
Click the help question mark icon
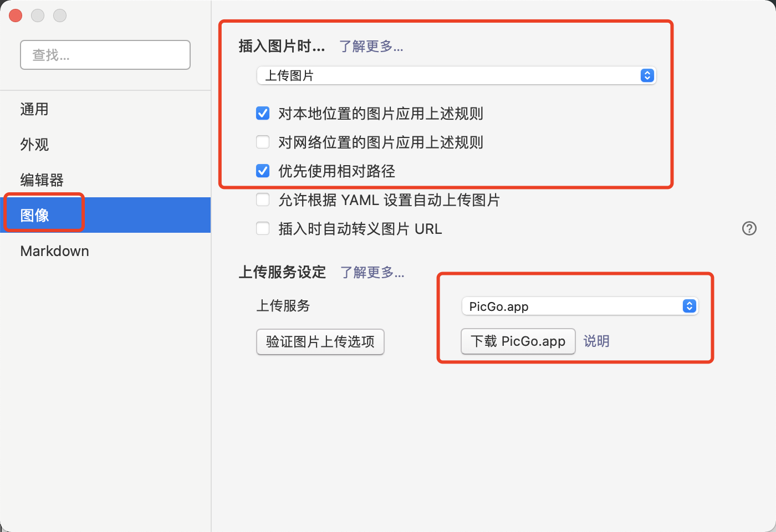[749, 228]
